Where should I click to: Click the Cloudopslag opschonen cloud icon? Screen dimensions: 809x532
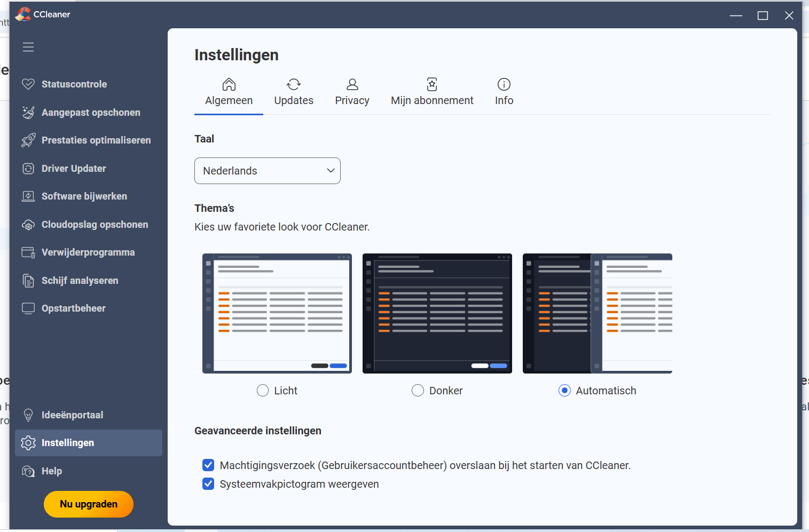coord(28,225)
